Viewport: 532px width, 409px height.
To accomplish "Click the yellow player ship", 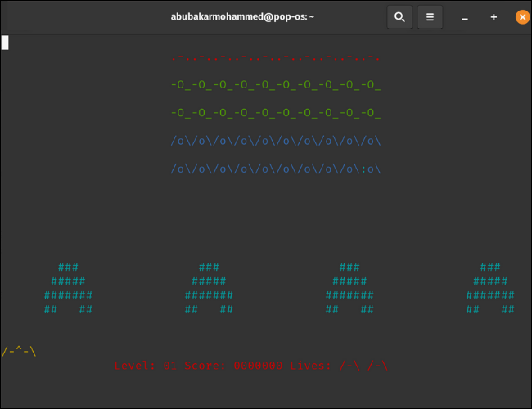I will (19, 351).
